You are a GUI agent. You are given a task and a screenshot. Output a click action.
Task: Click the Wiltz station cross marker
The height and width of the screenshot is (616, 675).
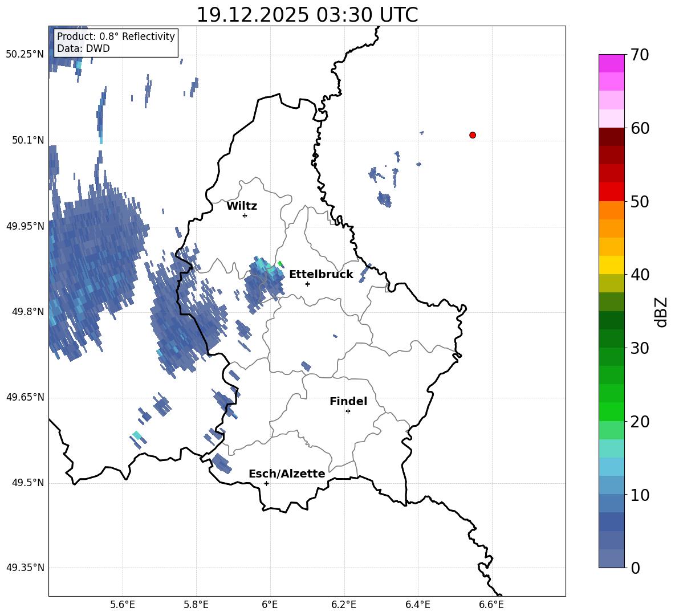point(245,215)
